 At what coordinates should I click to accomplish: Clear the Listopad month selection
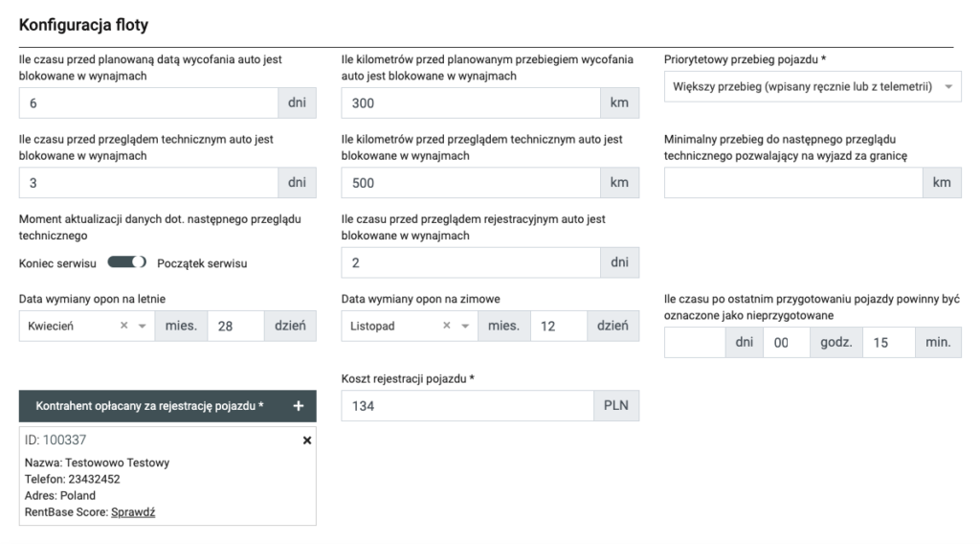coord(446,326)
